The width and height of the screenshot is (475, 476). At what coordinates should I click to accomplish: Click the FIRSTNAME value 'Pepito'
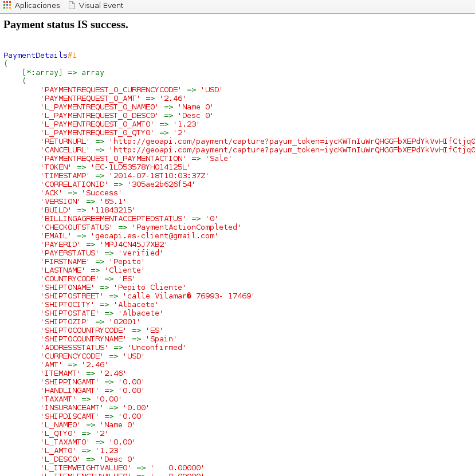(127, 262)
